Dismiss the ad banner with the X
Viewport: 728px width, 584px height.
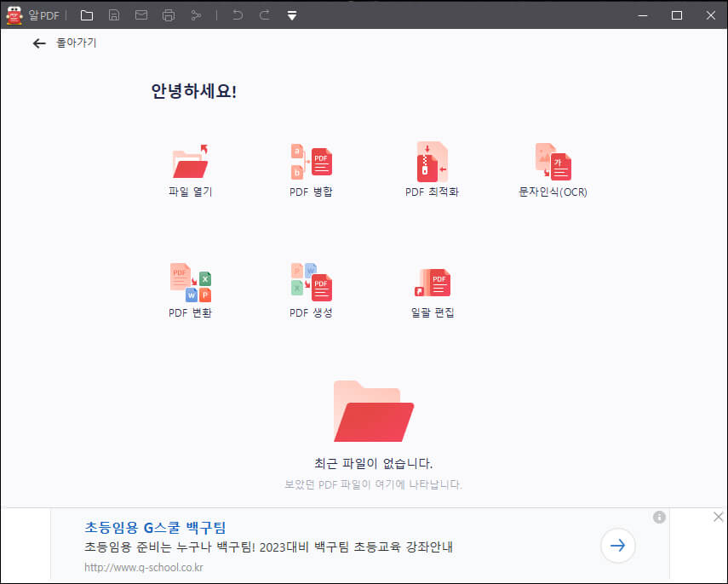coord(718,517)
